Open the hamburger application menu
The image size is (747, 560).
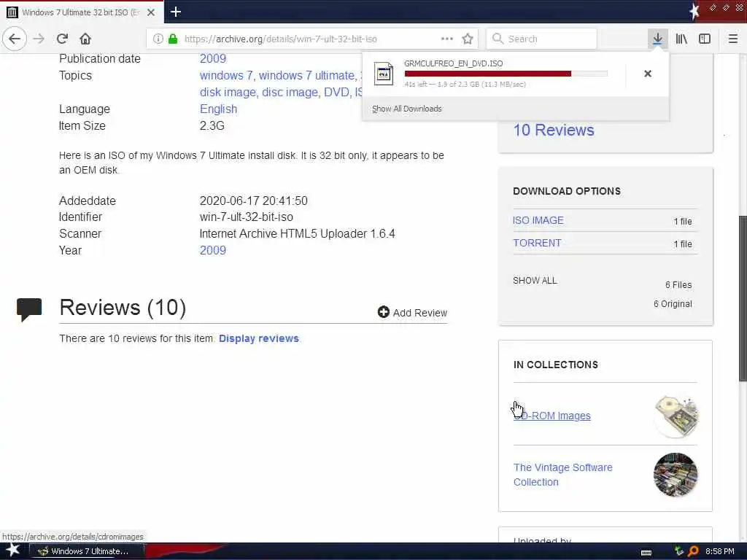[x=732, y=39]
